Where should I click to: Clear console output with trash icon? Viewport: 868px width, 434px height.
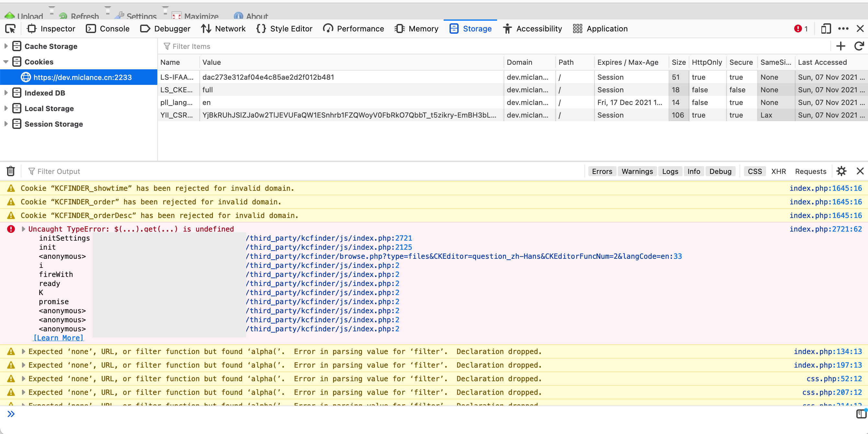(11, 171)
